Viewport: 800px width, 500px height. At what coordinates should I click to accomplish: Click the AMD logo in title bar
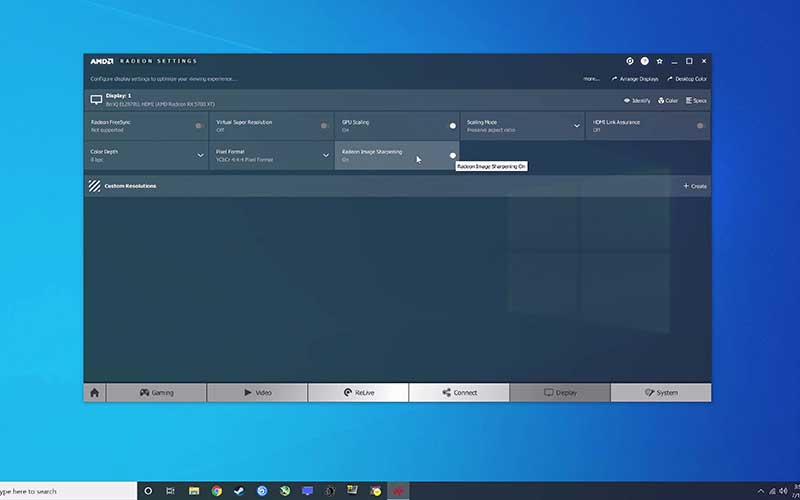102,61
